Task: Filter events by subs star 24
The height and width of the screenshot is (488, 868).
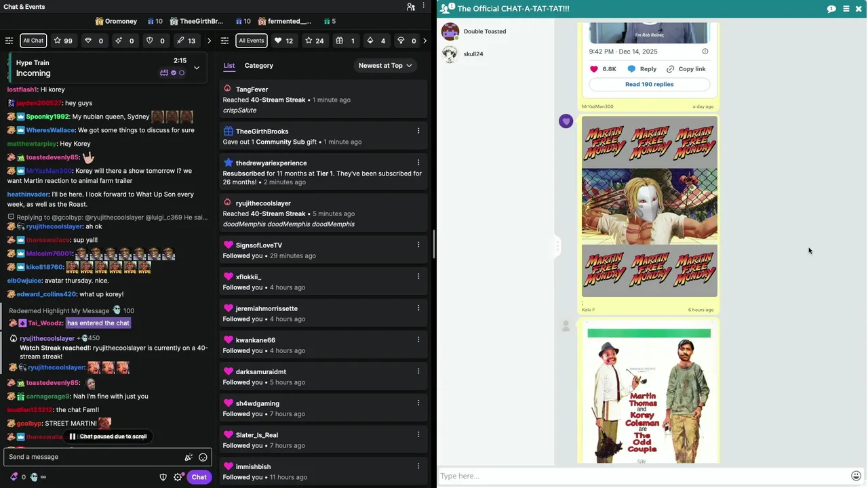Action: 314,41
